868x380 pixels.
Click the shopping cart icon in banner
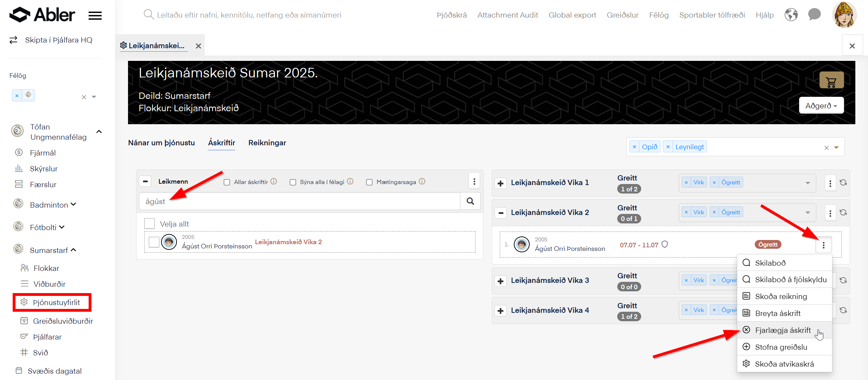coord(831,81)
